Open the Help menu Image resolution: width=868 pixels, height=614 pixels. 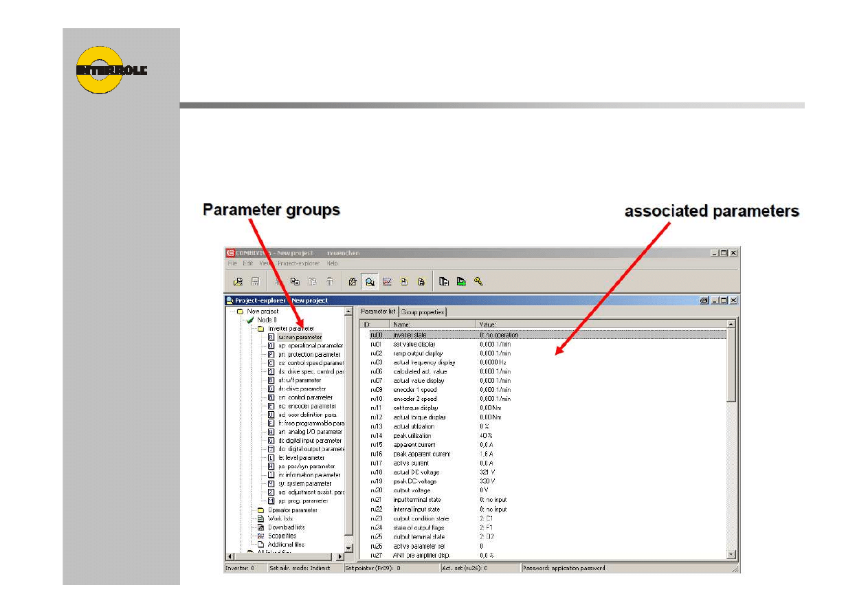332,263
